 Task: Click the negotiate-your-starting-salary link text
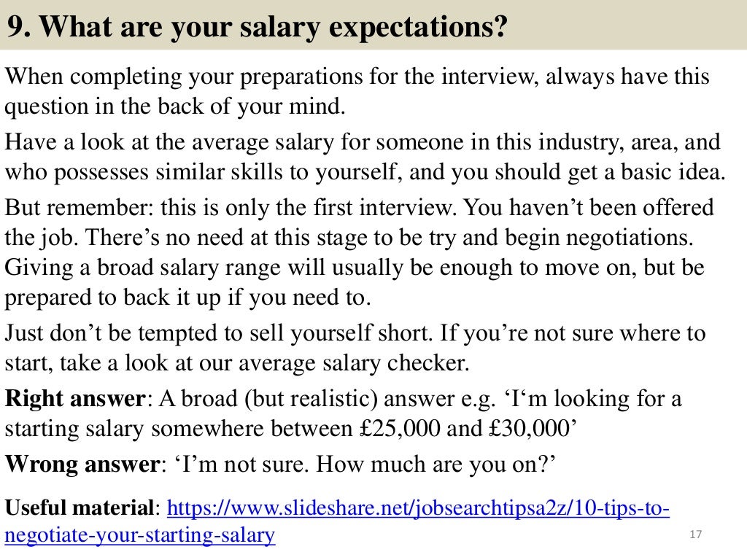click(x=140, y=534)
